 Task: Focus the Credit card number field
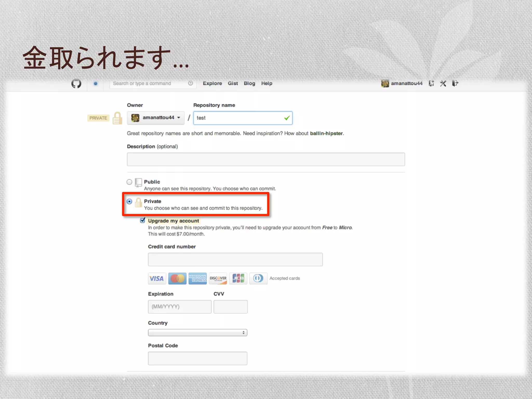[235, 260]
